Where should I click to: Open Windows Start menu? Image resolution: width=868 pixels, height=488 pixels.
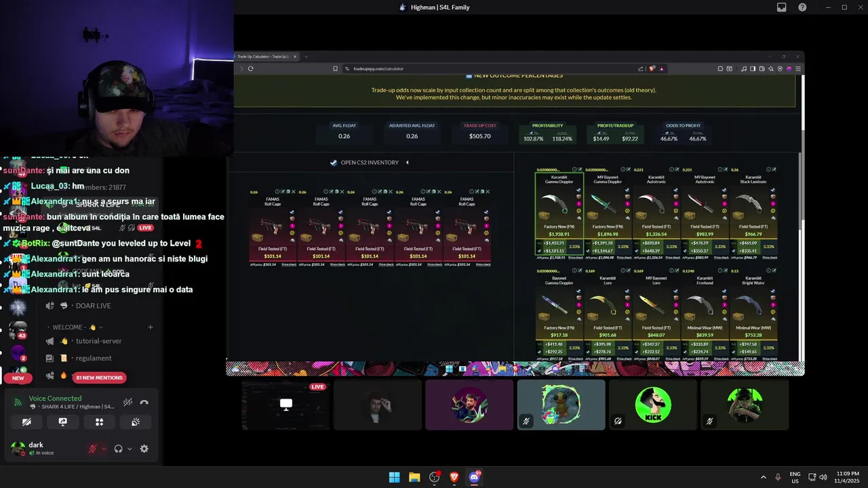coord(394,477)
